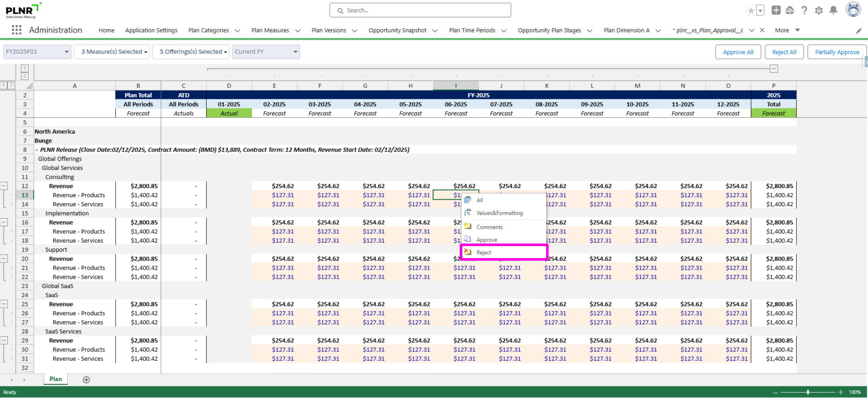This screenshot has width=868, height=414.
Task: Click the user avatar profile icon
Action: pos(853,9)
